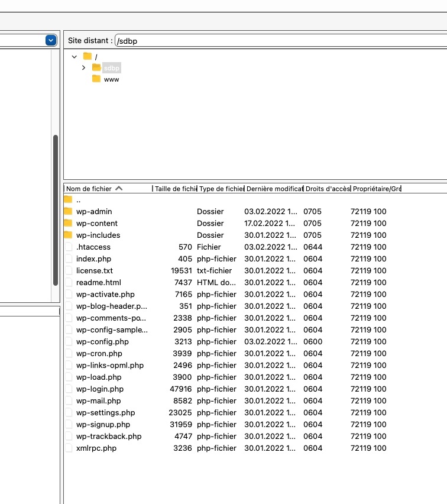
Task: Select the sdbp folder in tree
Action: (x=111, y=68)
